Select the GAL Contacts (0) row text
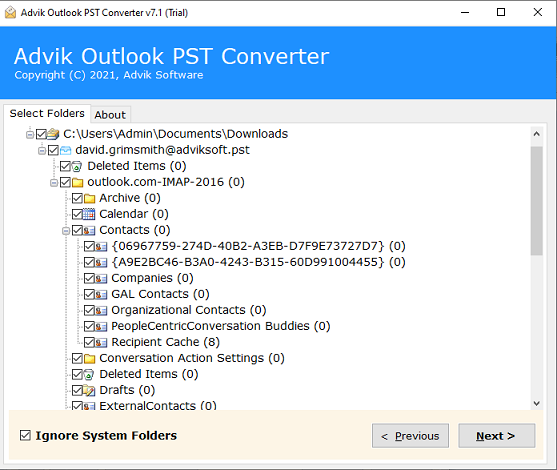The width and height of the screenshot is (557, 470). [x=160, y=294]
